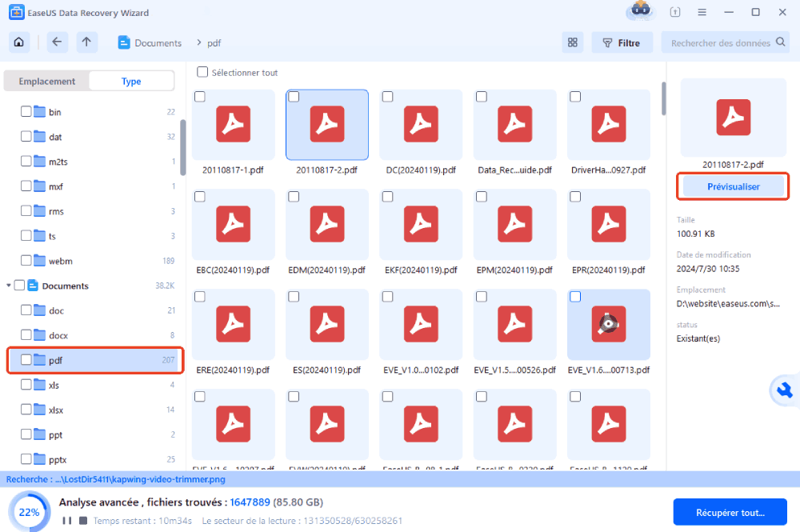Click the eye preview icon on EVE_V1.6....00713.pdf
The width and height of the screenshot is (800, 532).
(x=608, y=323)
